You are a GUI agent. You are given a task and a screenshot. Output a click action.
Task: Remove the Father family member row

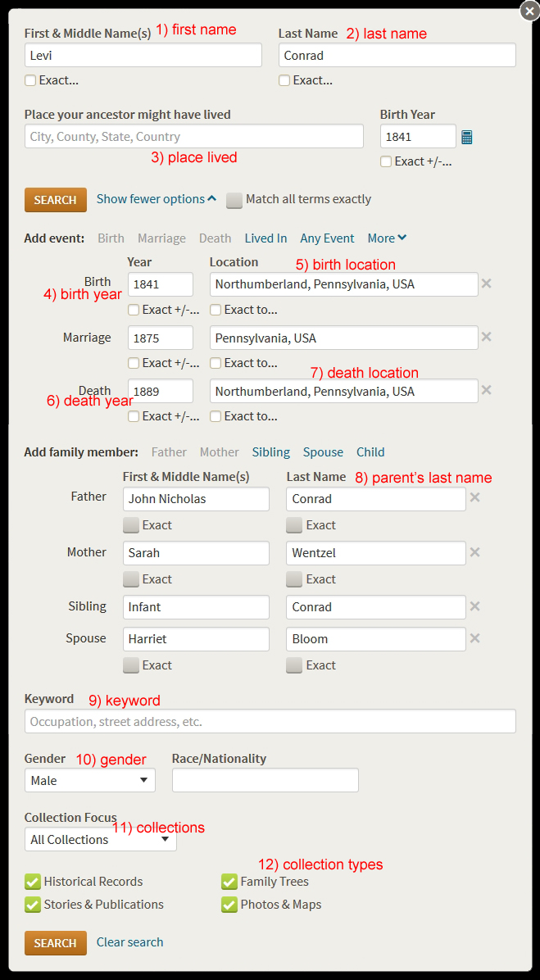click(475, 497)
